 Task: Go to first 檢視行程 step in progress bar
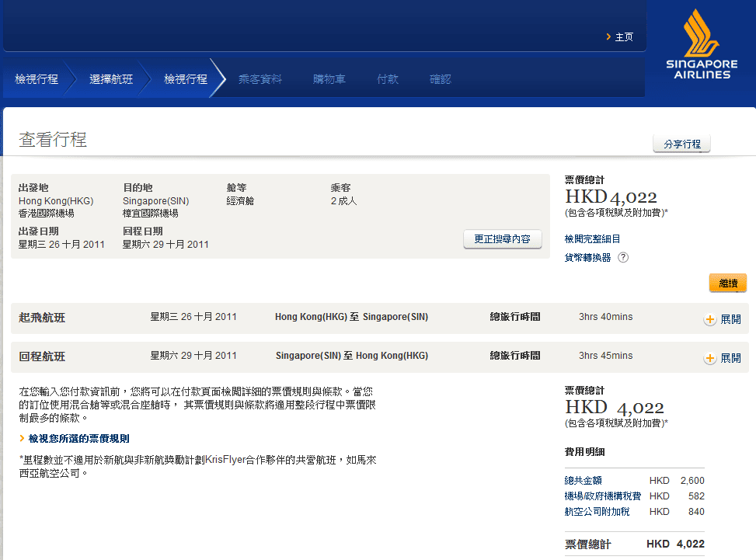point(37,79)
